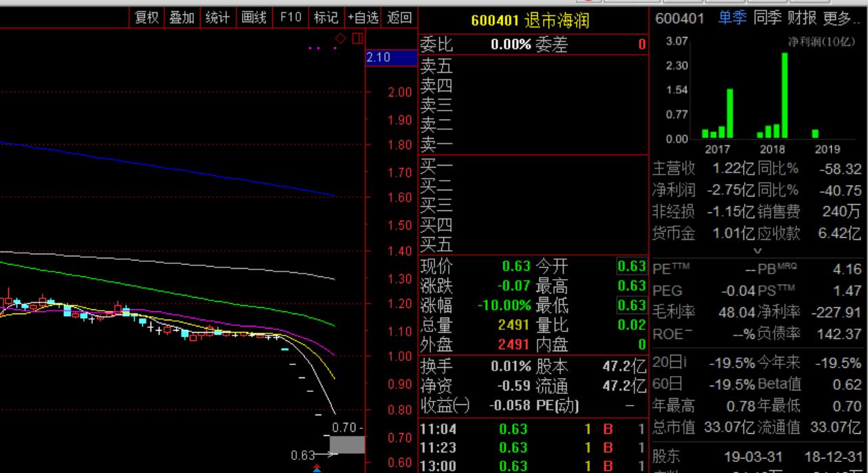Screen dimensions: 868x473
Task: Click PEG value -0.04
Action: (x=738, y=291)
